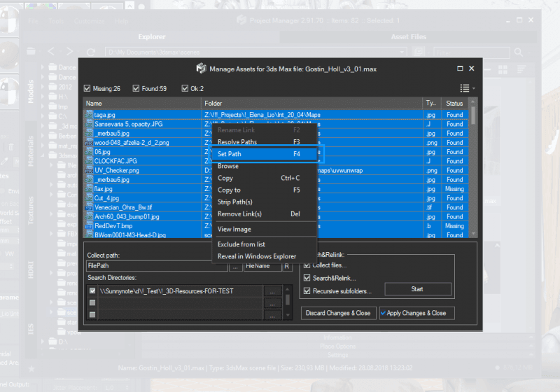Maximize the Manage Assets dialog

[x=460, y=68]
